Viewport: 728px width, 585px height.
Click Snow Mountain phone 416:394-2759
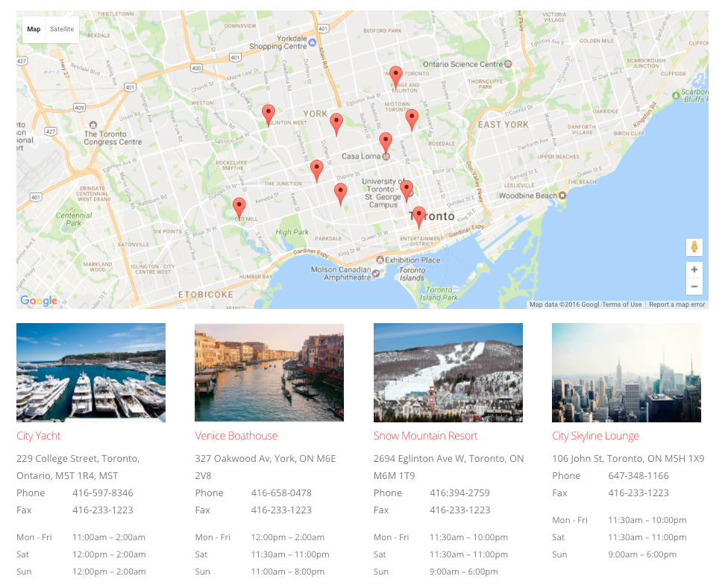[459, 493]
